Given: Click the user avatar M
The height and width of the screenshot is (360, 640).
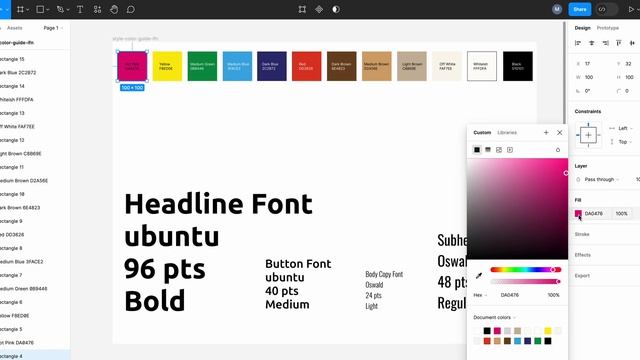Looking at the screenshot, I should click(557, 9).
